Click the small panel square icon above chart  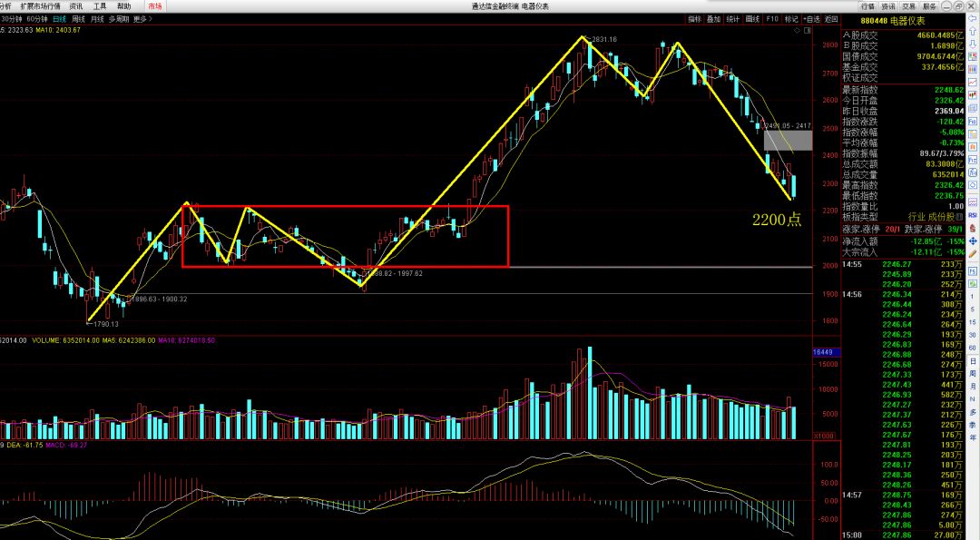pos(808,30)
